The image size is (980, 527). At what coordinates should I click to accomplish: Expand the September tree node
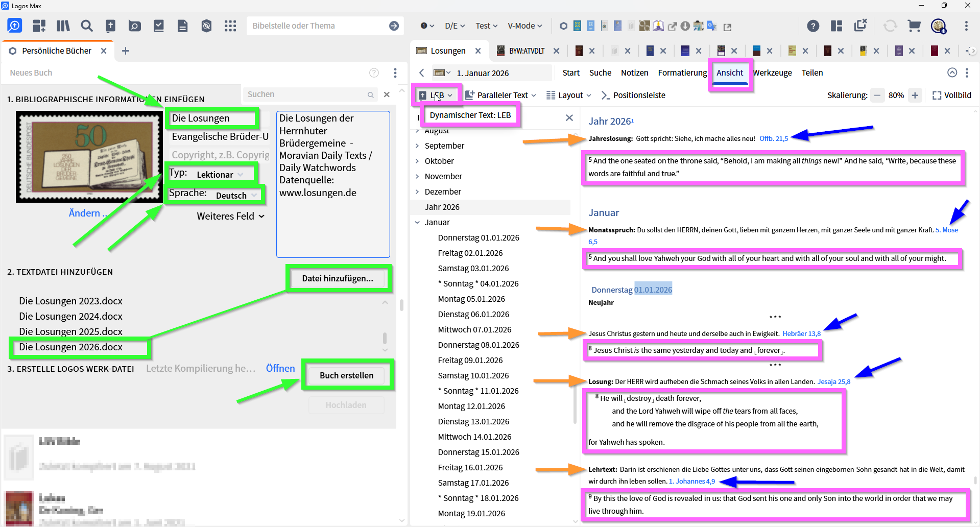coord(417,146)
